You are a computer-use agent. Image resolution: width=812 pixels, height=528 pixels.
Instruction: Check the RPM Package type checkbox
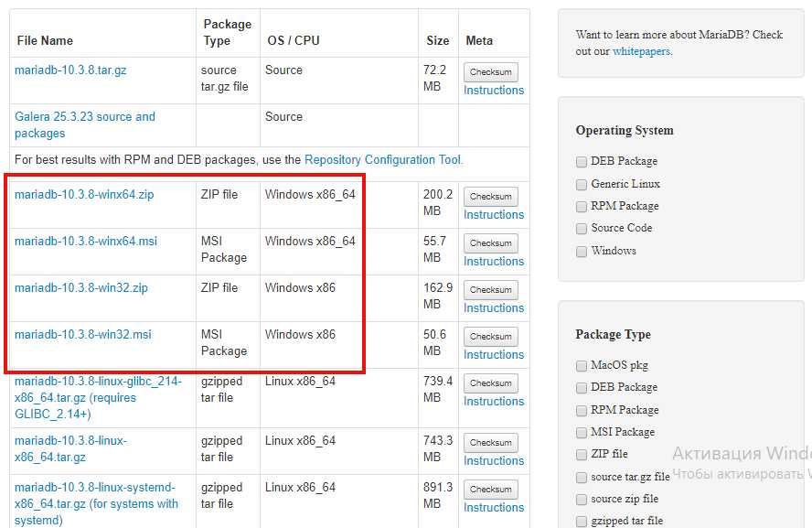coord(582,410)
